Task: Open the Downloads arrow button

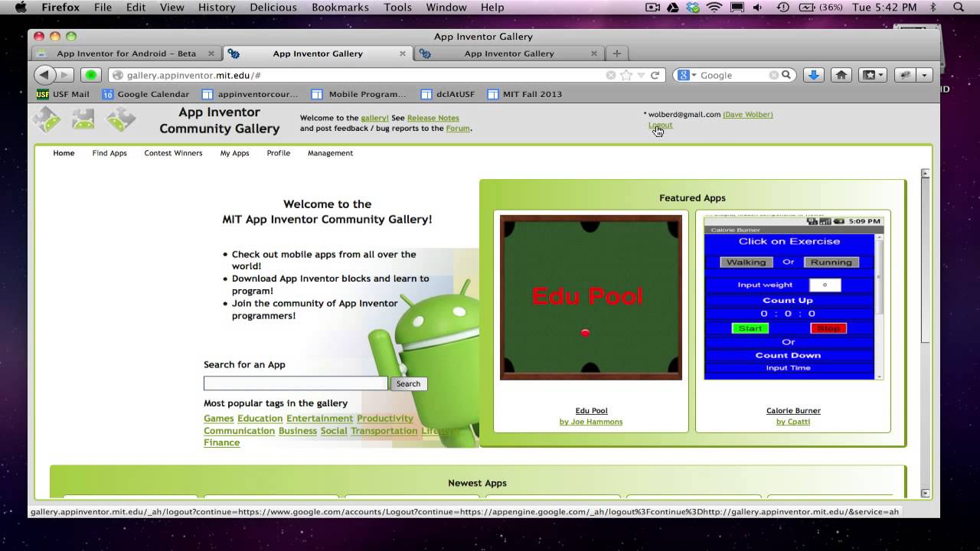Action: 814,75
